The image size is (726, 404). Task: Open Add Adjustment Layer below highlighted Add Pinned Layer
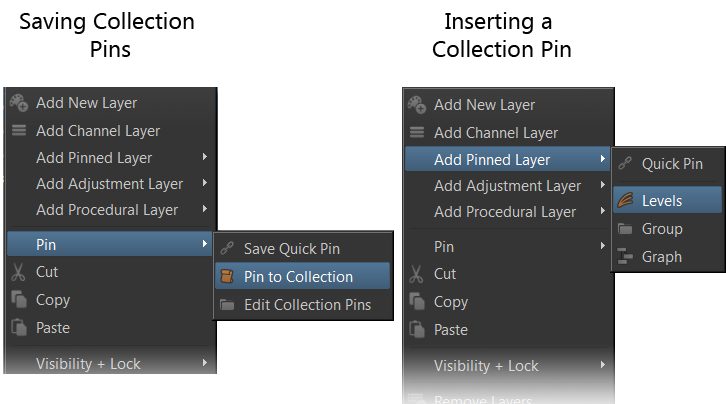[507, 186]
